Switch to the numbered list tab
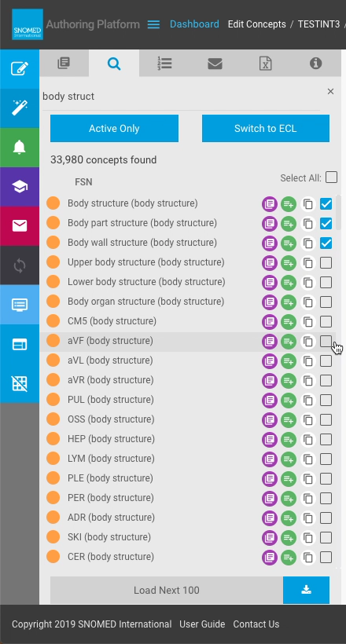The image size is (346, 644). click(164, 64)
